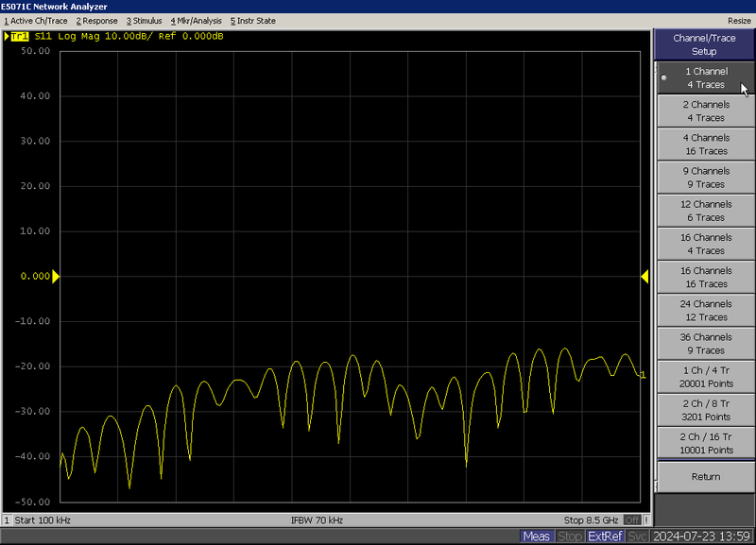
Task: Click the ExtRef status indicator
Action: coord(605,536)
